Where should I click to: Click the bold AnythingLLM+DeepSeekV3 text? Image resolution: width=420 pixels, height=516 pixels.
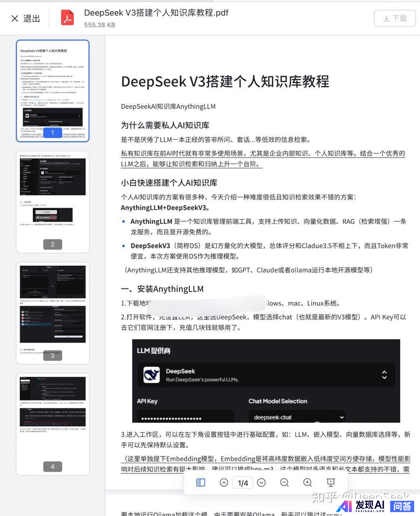tap(165, 208)
